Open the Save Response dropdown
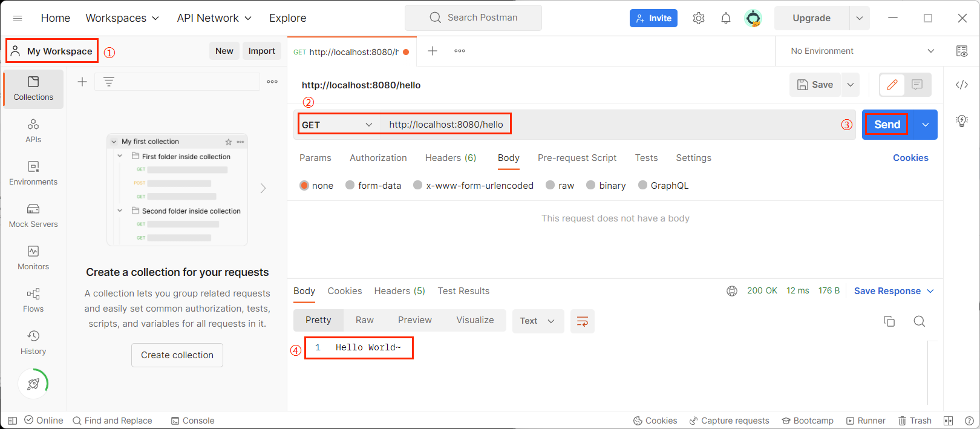Screen dimensions: 980x429 (894, 291)
